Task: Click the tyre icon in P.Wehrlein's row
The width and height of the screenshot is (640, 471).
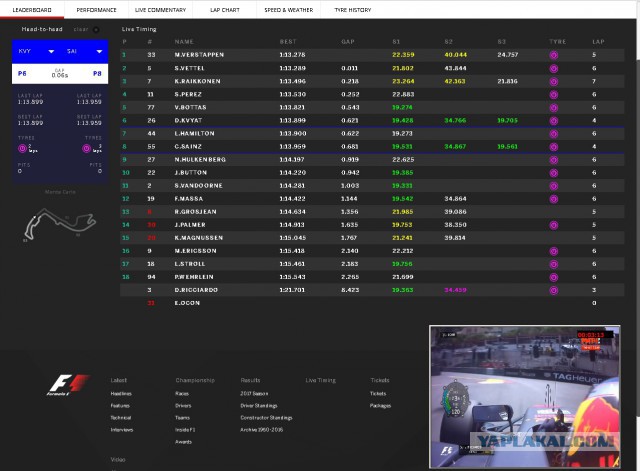Action: coord(553,277)
